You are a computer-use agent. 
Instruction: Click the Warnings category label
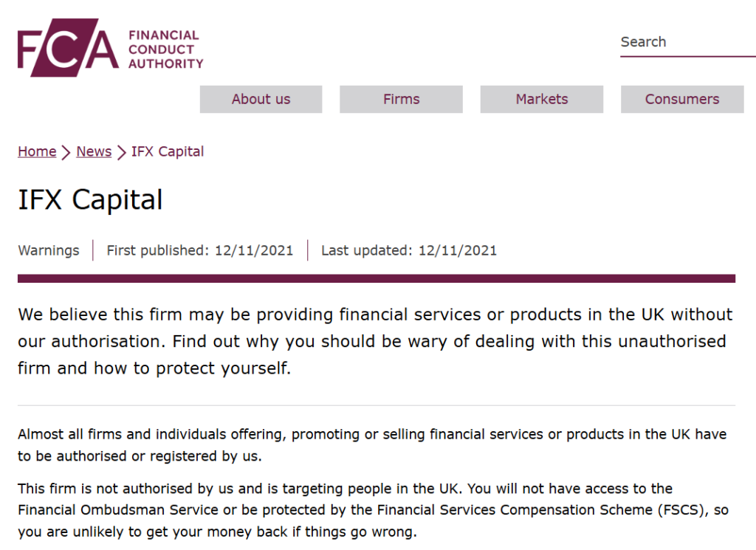pyautogui.click(x=49, y=251)
